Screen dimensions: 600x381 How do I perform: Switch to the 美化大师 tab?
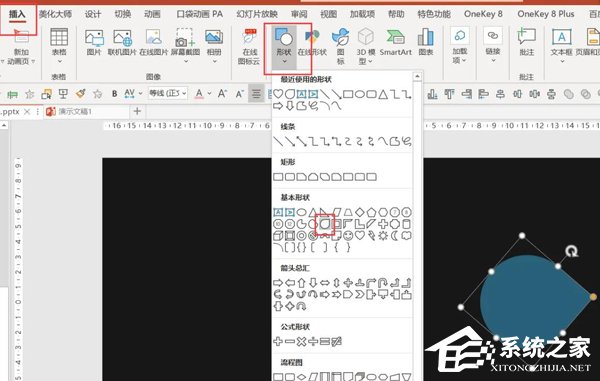pos(55,14)
